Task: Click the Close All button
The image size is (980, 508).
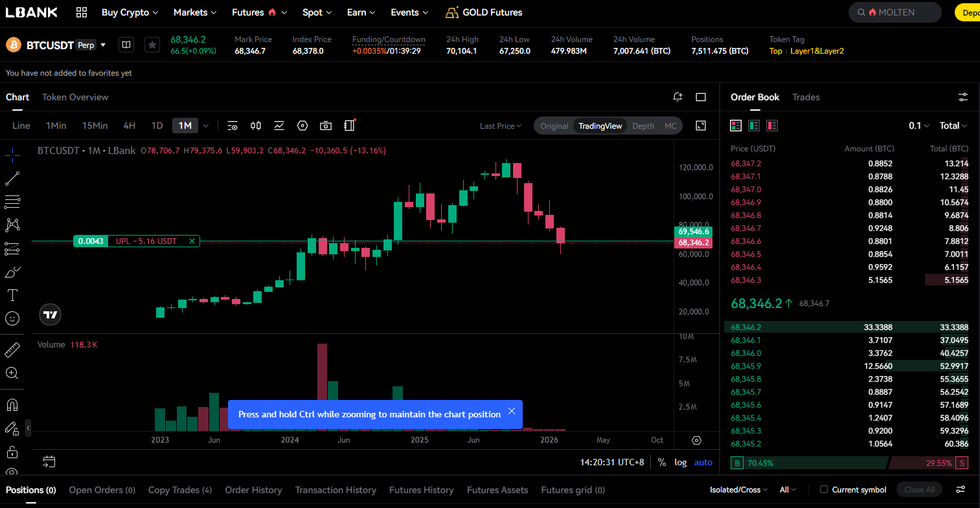Action: pyautogui.click(x=920, y=490)
